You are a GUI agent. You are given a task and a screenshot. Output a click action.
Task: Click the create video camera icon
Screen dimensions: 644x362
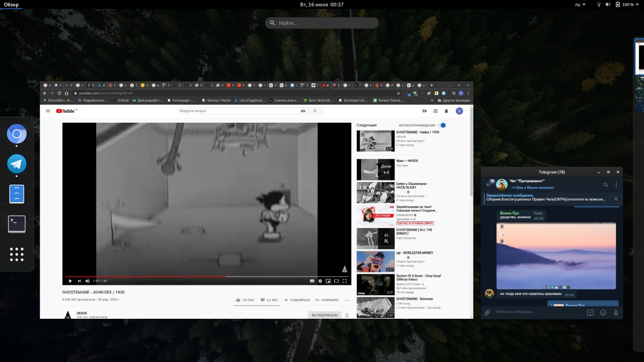pyautogui.click(x=425, y=111)
